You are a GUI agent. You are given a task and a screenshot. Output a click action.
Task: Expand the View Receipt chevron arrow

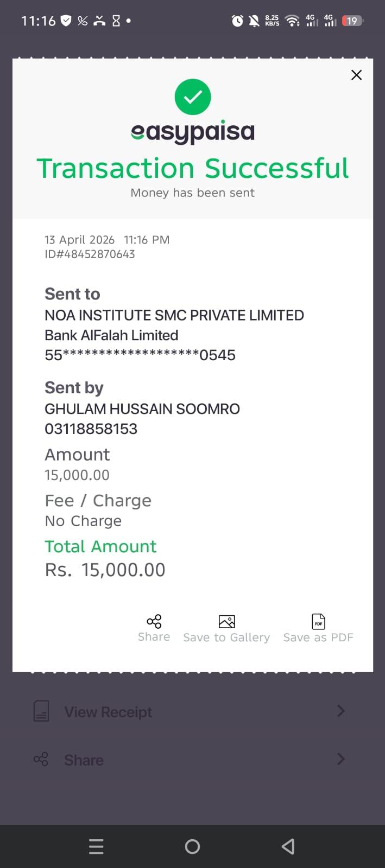pos(340,711)
